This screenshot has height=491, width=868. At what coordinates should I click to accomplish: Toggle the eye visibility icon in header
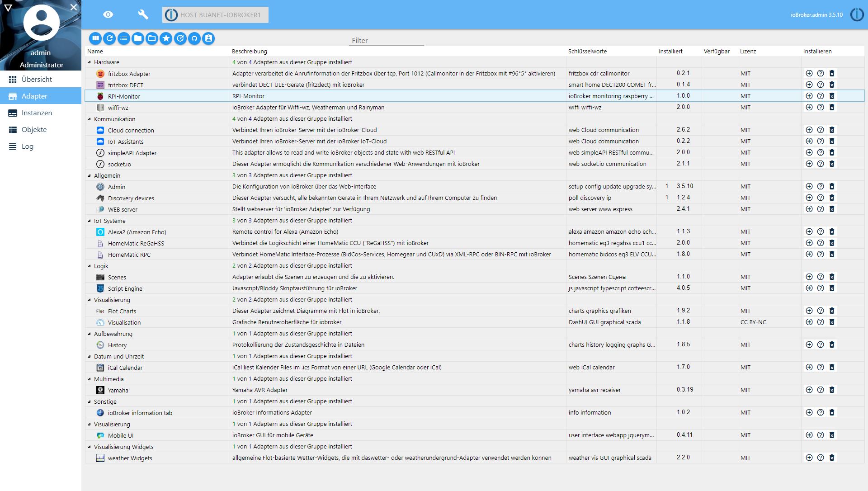[108, 14]
